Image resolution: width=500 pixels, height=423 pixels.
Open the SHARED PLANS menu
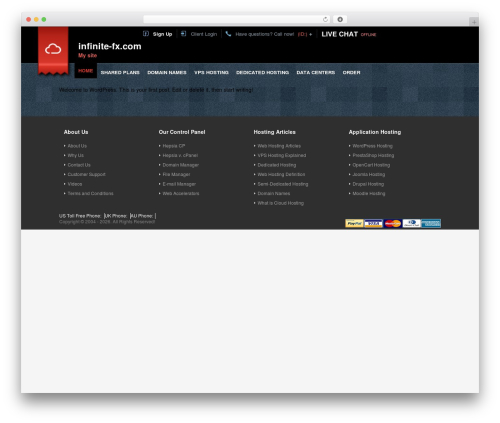click(120, 72)
